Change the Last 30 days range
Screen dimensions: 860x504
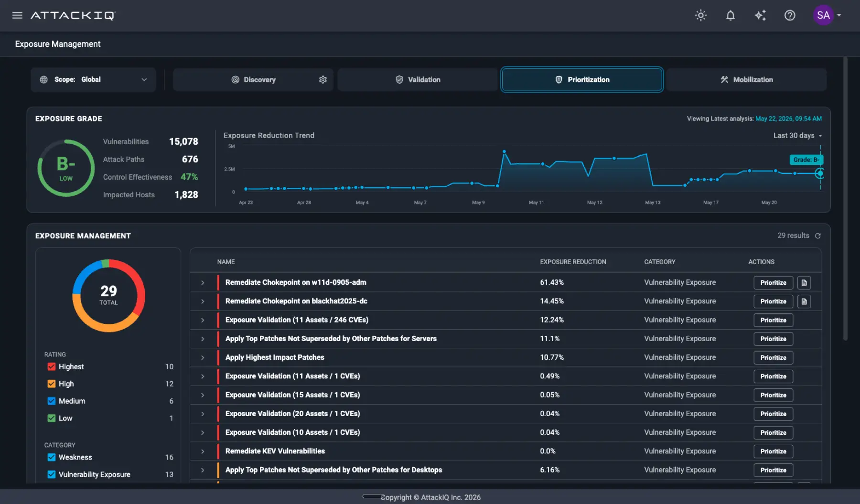(x=797, y=136)
